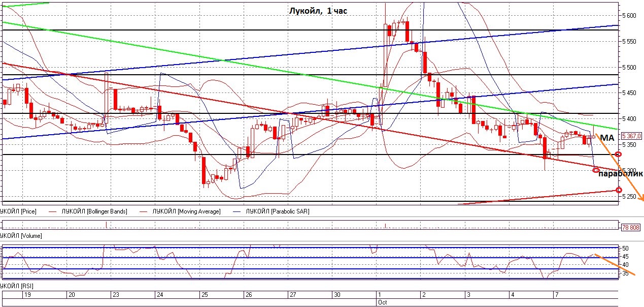Click the "ЛУКОЙЛ [Volume]" panel label
Viewport: 644px width, 307px height.
(20, 236)
